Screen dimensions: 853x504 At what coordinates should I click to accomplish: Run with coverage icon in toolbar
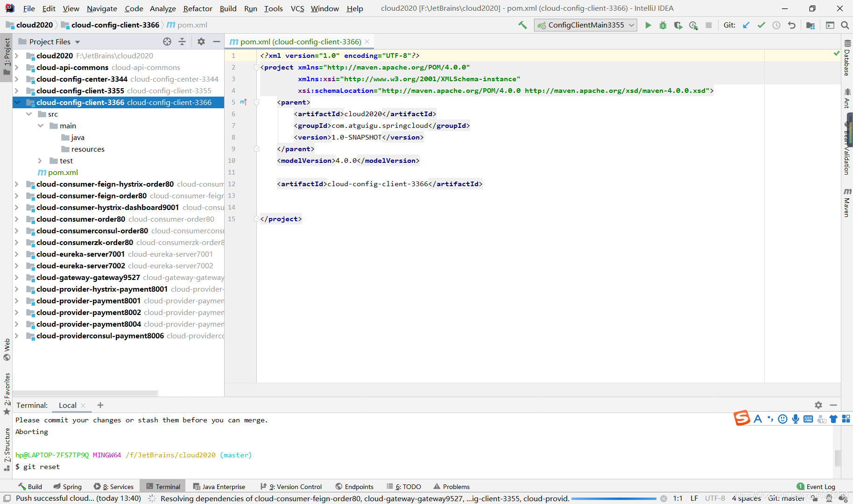tap(678, 25)
